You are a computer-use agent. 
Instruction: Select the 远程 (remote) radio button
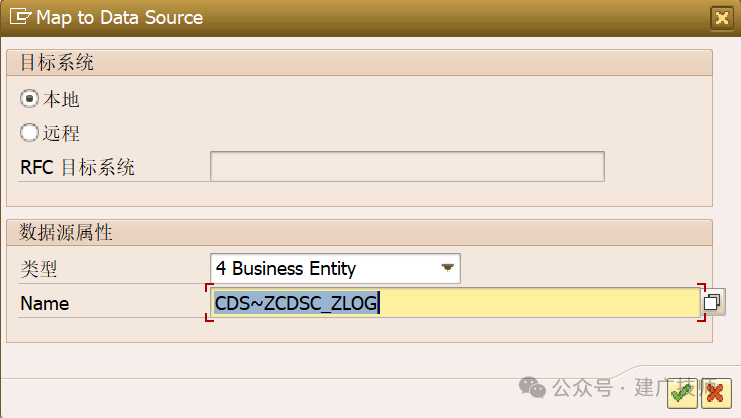click(29, 133)
